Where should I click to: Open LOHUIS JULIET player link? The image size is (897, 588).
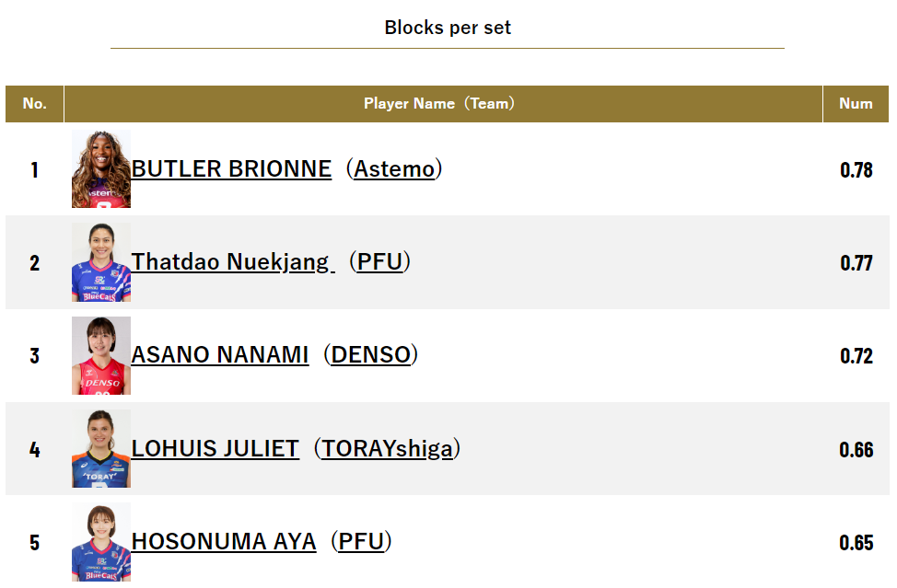(216, 448)
